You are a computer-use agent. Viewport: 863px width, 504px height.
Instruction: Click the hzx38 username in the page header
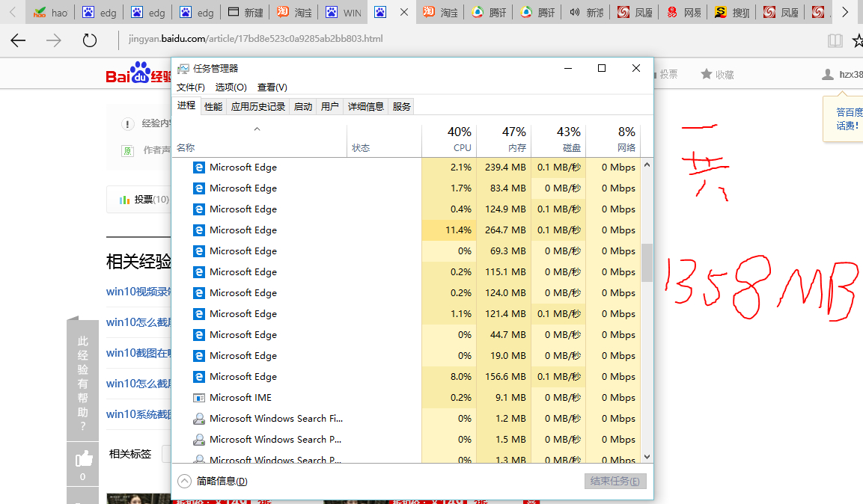point(851,74)
